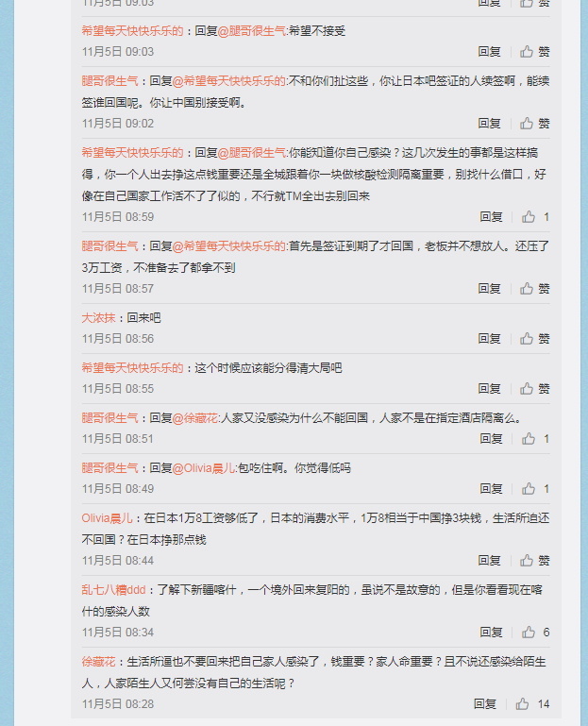The width and height of the screenshot is (588, 726).
Task: Open 大浓抹's user profile
Action: pos(98,317)
